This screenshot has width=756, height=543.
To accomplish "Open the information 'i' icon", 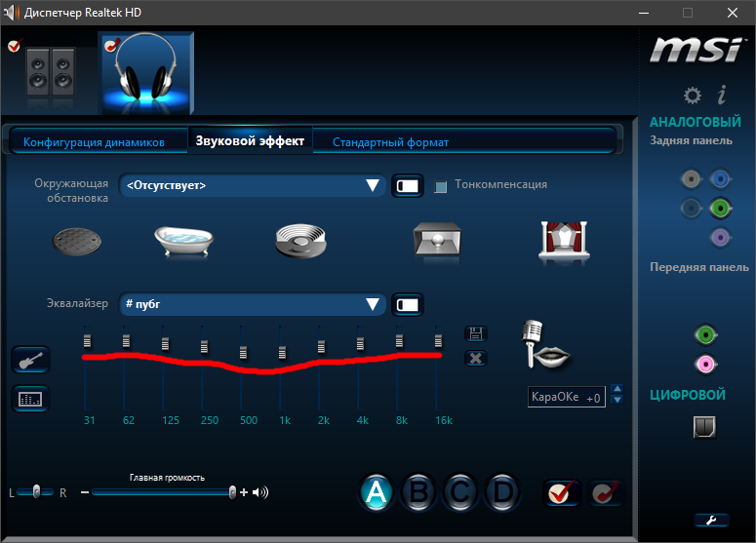I will (722, 95).
